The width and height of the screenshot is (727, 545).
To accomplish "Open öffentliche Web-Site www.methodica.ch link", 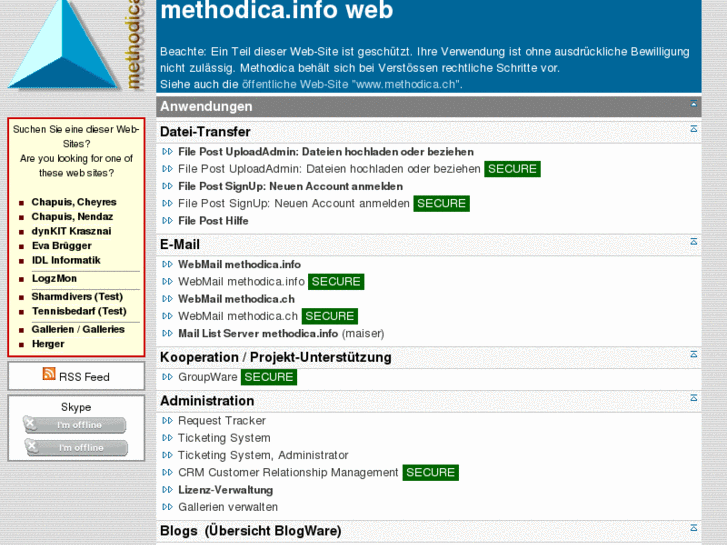I will 351,84.
